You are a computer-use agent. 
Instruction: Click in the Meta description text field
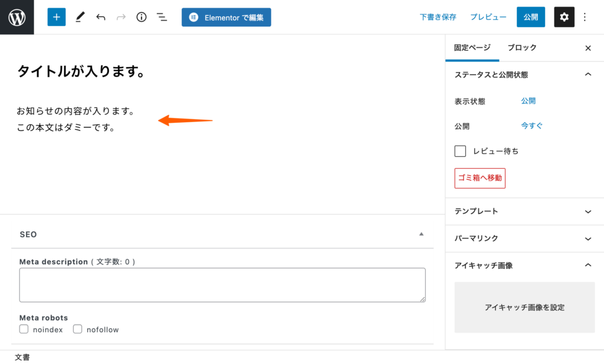coord(222,285)
